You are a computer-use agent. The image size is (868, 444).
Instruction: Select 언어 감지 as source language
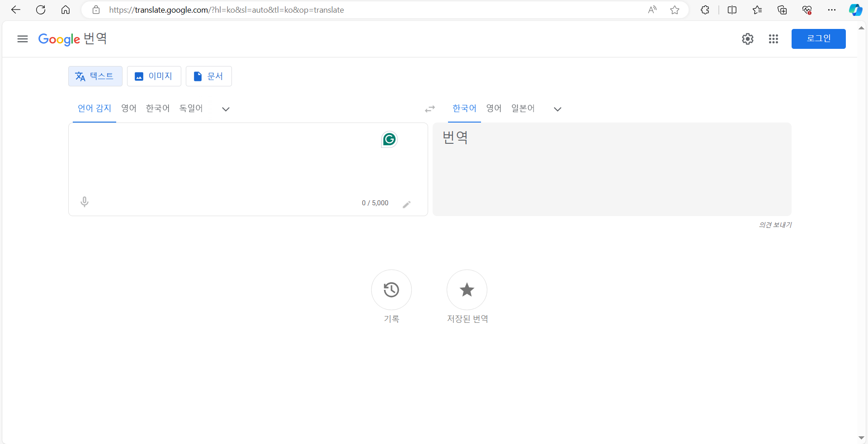tap(94, 109)
